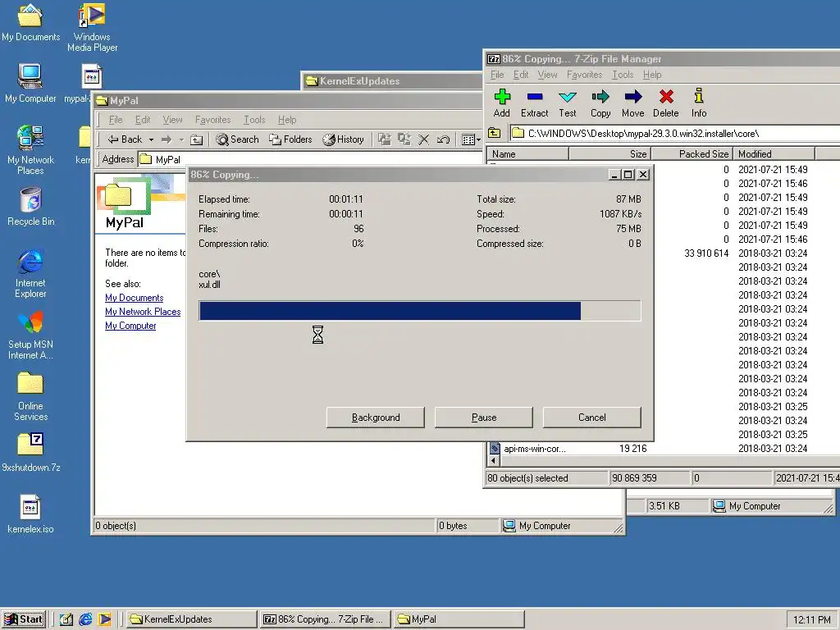Open the Edit menu in MyPal window
The width and height of the screenshot is (840, 630).
(x=143, y=120)
